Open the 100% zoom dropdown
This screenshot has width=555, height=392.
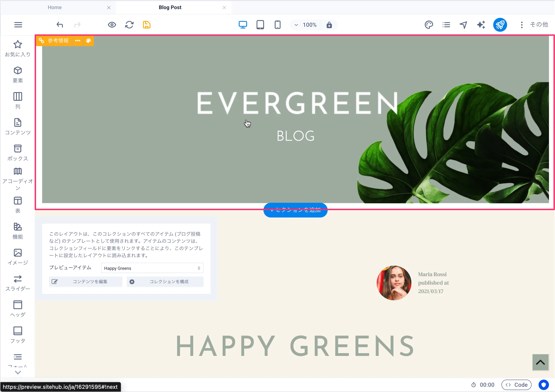pos(306,25)
